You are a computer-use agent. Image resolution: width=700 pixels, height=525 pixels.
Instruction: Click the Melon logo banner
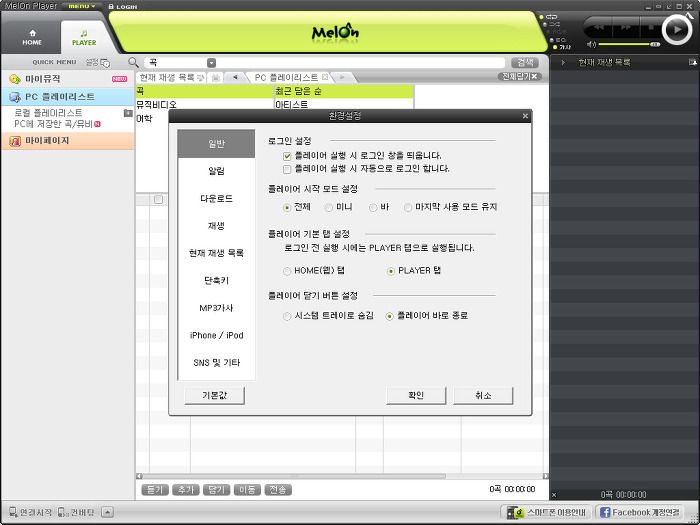pos(335,33)
